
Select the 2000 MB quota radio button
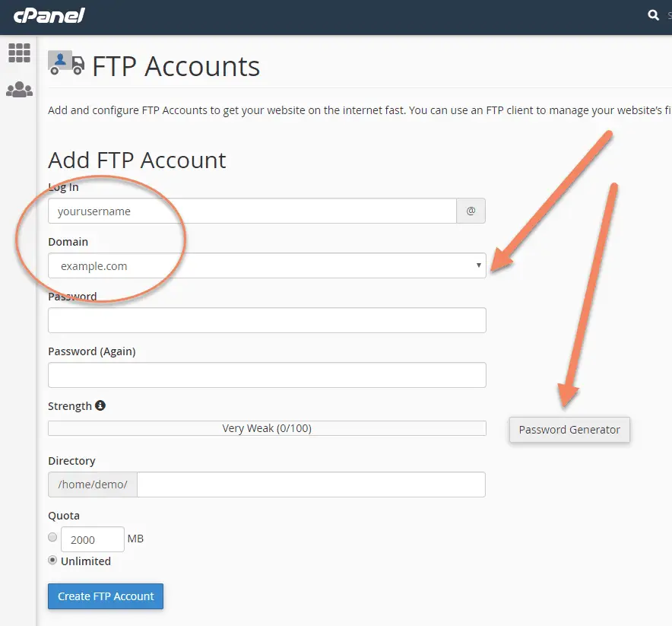tap(52, 537)
